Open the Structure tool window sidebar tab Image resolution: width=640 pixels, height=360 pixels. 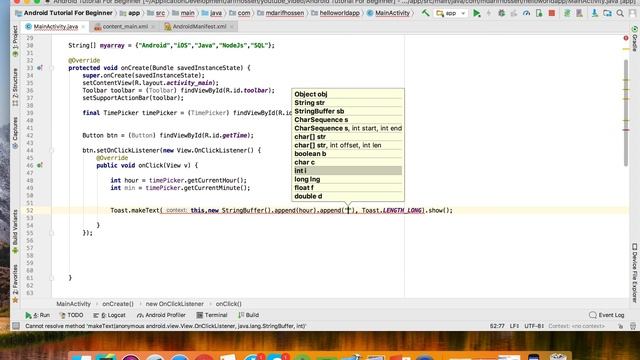coord(15,87)
